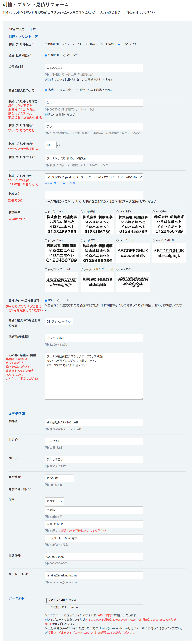Select いいえ for site publication permission

pos(59,300)
